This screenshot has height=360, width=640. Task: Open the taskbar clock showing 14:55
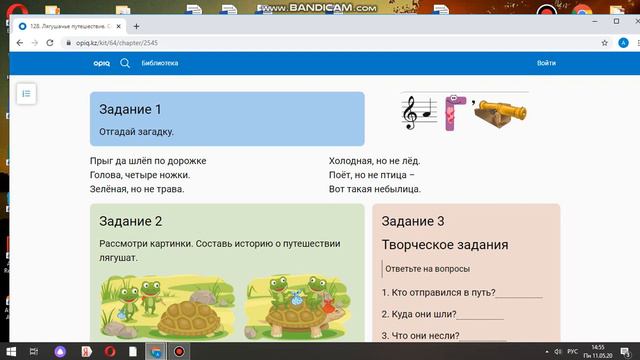(x=598, y=351)
